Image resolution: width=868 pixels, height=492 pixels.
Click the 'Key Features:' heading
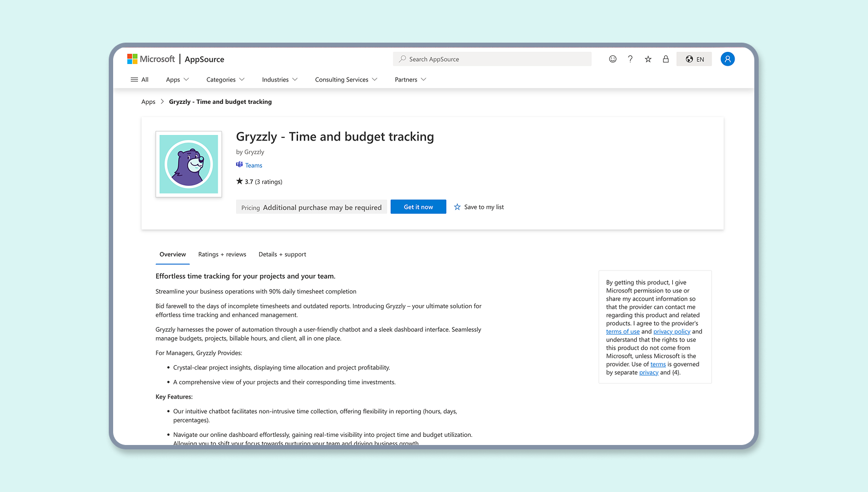click(174, 397)
